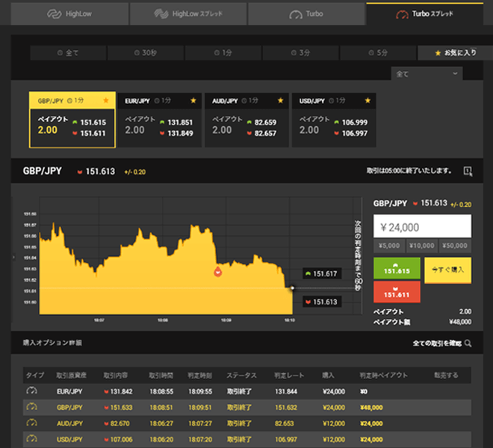Filter by 全て duration

click(68, 53)
